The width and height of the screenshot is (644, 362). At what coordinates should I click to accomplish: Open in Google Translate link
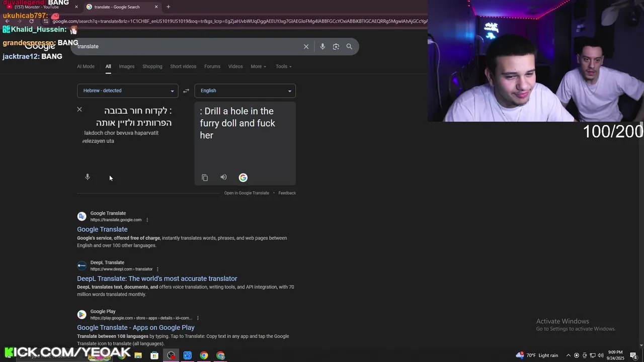pyautogui.click(x=247, y=193)
